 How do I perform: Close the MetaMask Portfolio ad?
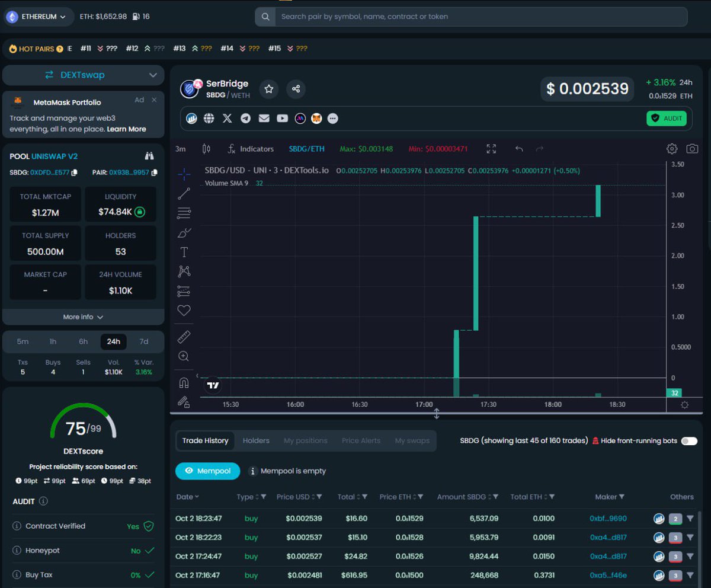click(x=154, y=100)
